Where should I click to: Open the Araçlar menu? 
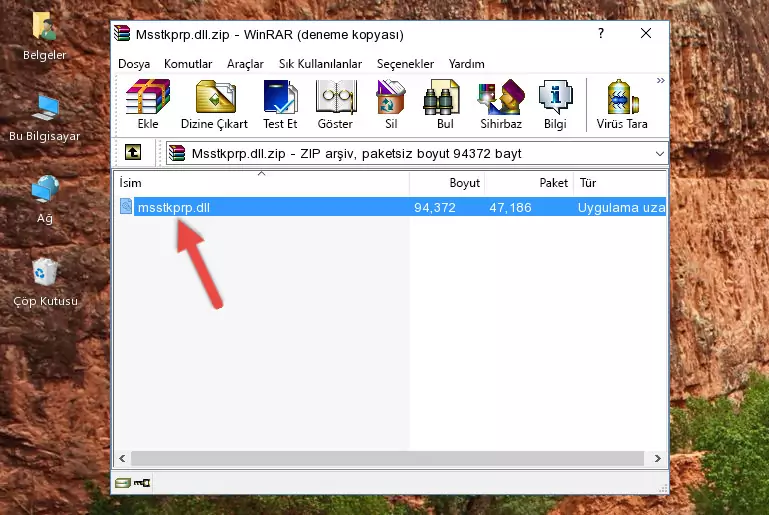coord(245,64)
